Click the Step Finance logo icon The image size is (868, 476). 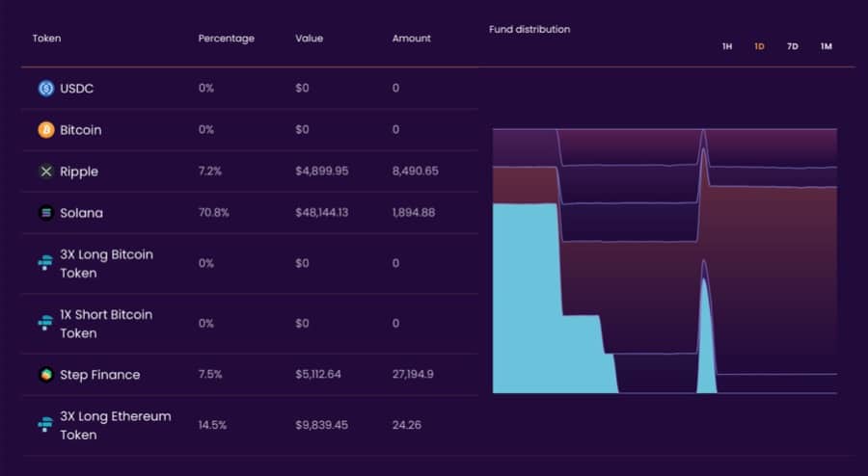pos(45,375)
